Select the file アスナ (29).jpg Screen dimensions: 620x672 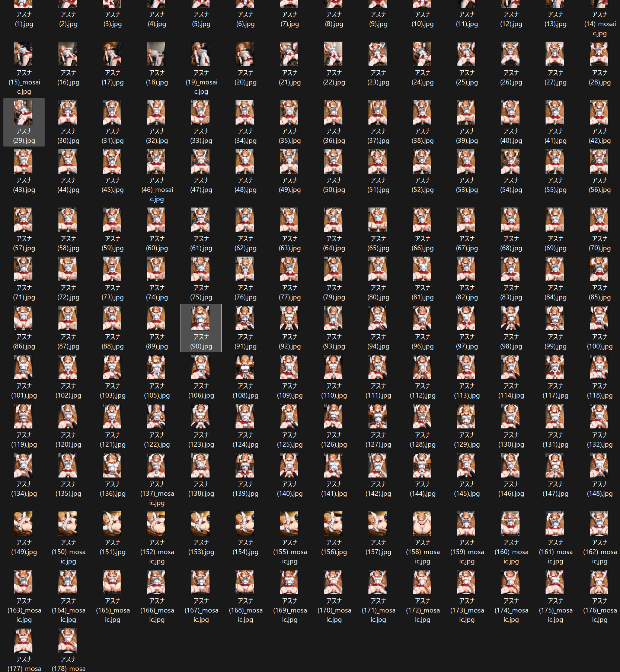point(24,122)
